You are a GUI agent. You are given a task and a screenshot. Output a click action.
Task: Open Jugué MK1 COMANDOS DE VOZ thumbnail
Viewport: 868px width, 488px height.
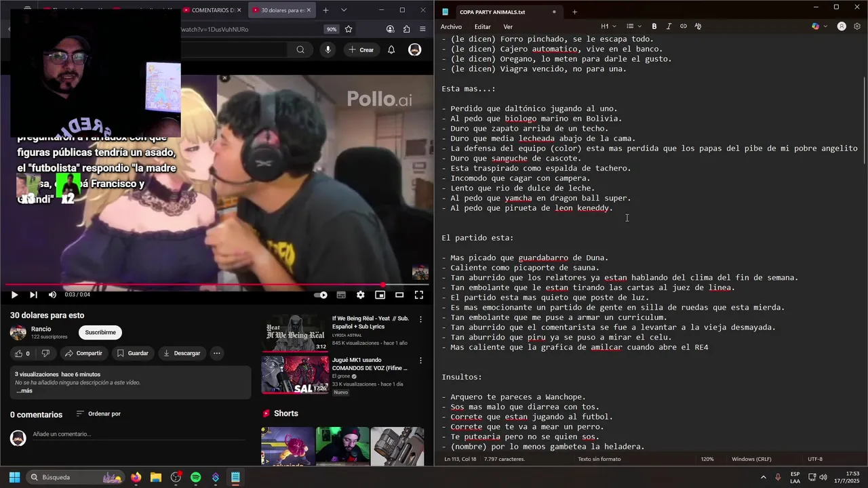click(295, 375)
